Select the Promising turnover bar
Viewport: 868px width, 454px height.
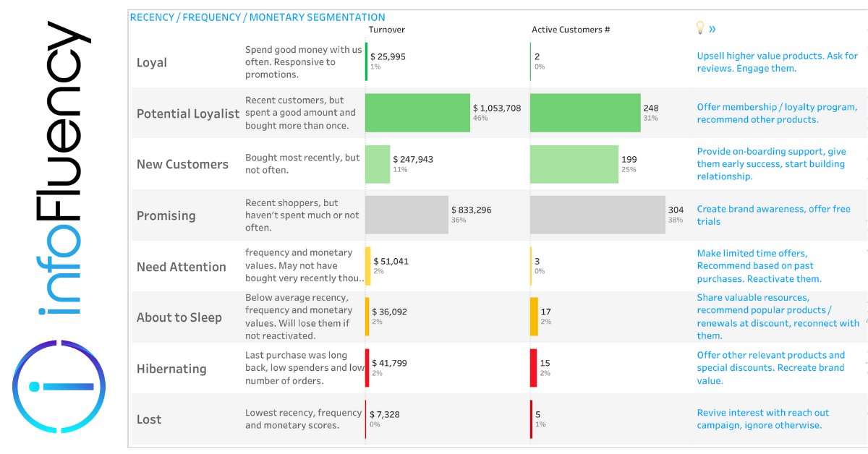[x=407, y=215]
